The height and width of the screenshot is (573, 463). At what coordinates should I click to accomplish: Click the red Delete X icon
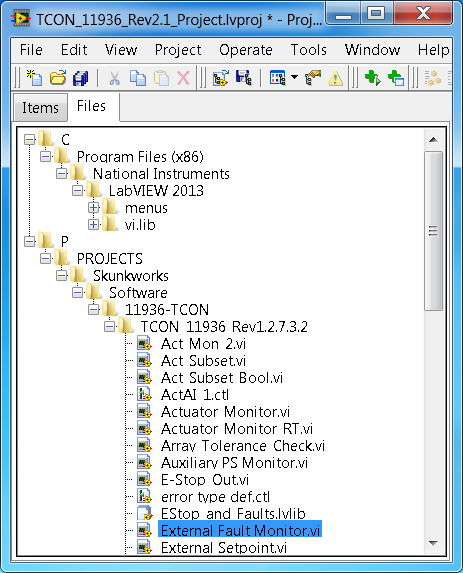click(183, 78)
